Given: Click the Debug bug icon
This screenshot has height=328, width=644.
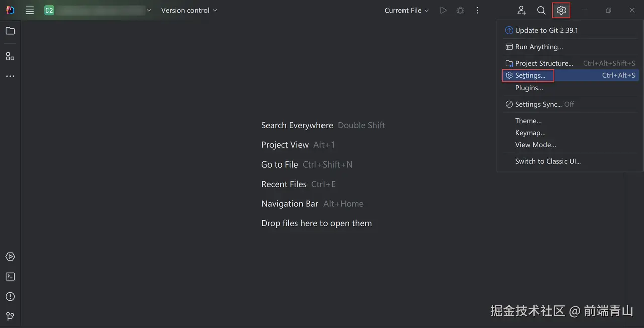Looking at the screenshot, I should [460, 10].
